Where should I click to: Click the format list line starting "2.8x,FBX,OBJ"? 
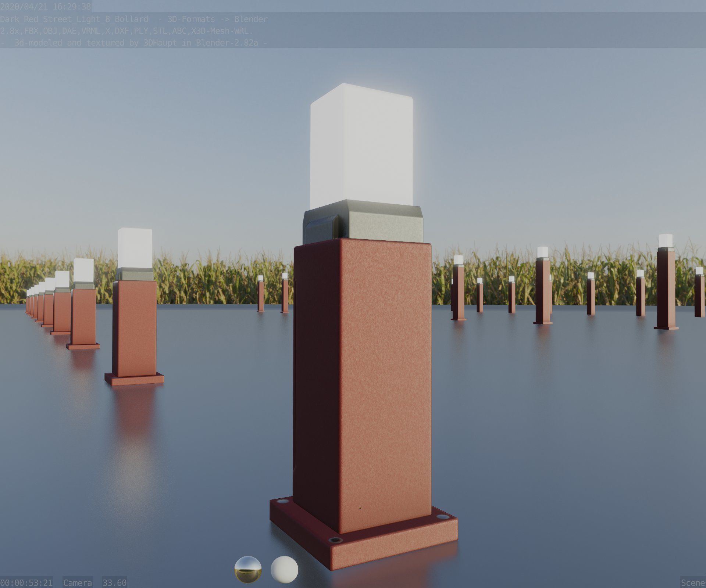pyautogui.click(x=126, y=31)
